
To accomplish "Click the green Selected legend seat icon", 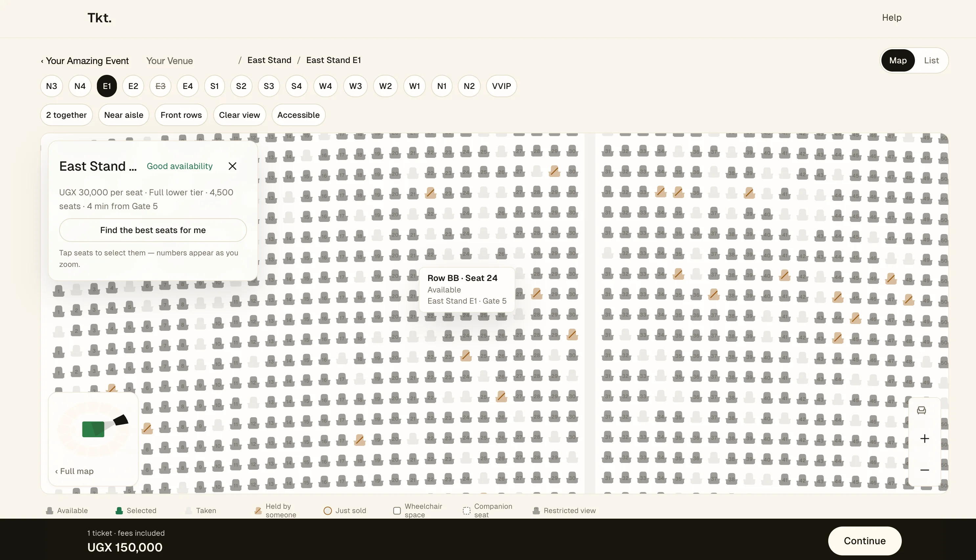I will [119, 511].
